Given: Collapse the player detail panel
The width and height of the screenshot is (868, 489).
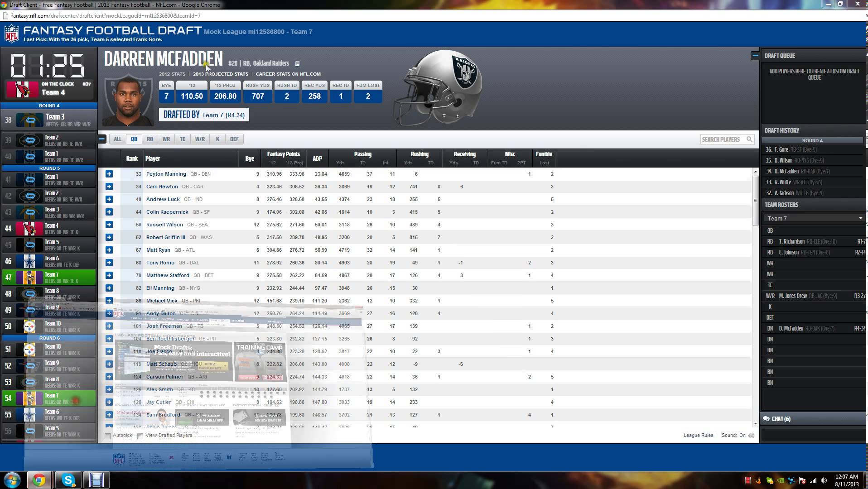Looking at the screenshot, I should click(x=755, y=56).
